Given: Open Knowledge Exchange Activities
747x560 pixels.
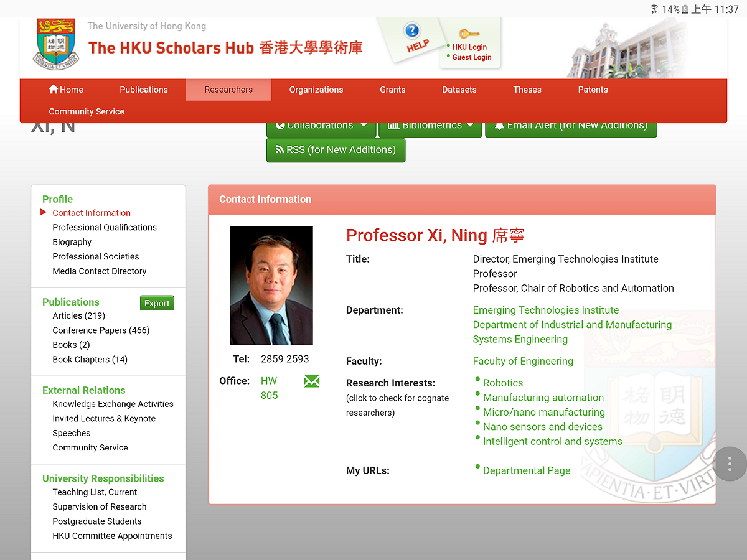Looking at the screenshot, I should click(x=113, y=404).
